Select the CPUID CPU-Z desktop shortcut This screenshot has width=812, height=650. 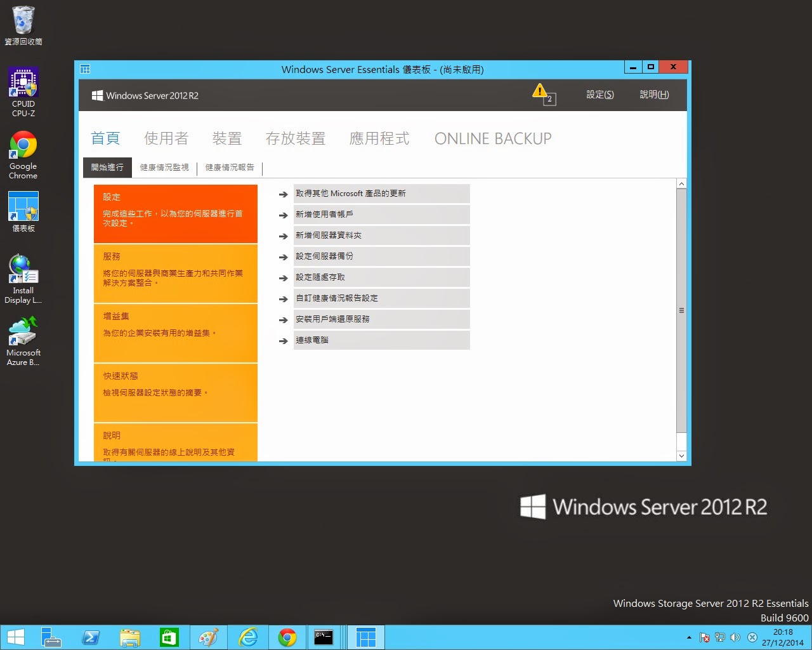23,93
